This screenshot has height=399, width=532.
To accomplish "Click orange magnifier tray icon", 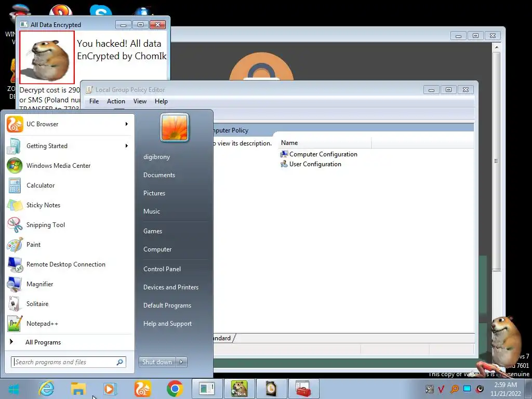I will coord(454,389).
